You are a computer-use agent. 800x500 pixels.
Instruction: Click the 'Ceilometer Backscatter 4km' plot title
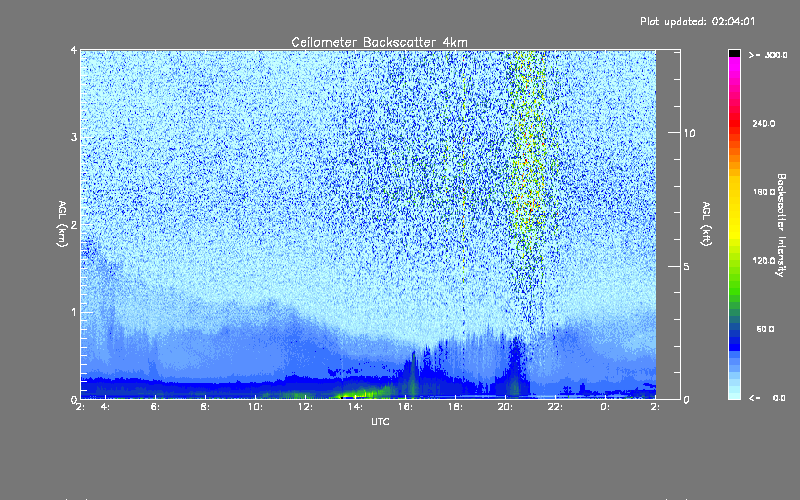pos(379,42)
